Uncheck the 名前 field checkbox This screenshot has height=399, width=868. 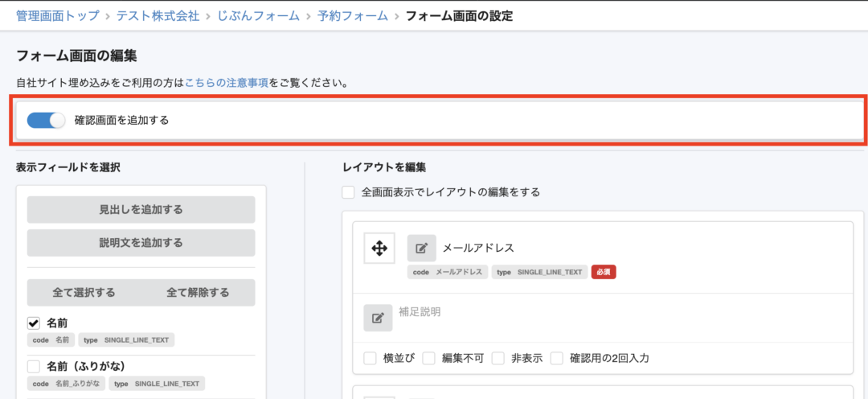tap(34, 323)
